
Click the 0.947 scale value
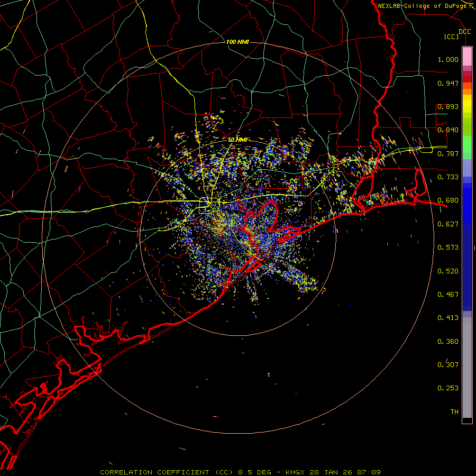tap(448, 83)
